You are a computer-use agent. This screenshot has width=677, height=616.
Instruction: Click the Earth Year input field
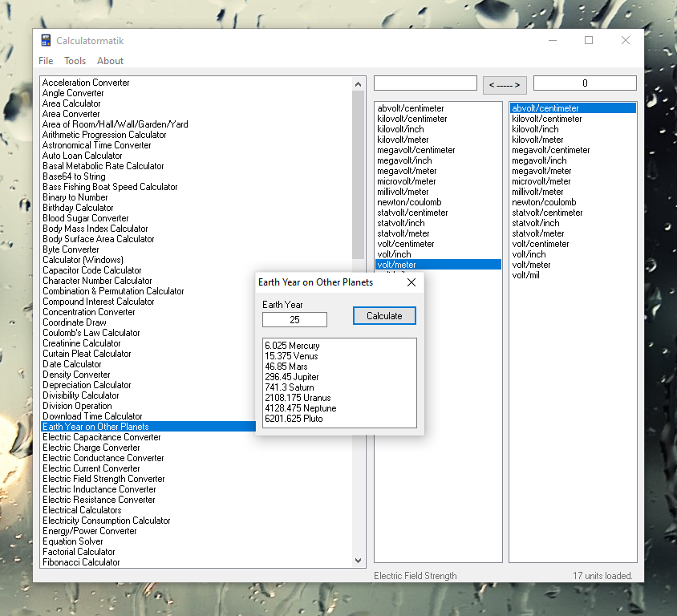tap(294, 319)
